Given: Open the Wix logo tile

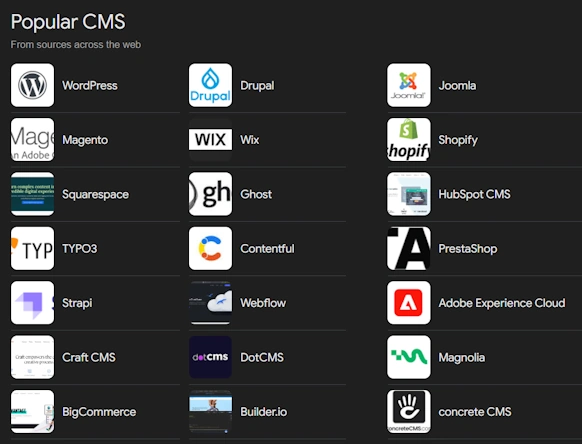Looking at the screenshot, I should (x=210, y=140).
